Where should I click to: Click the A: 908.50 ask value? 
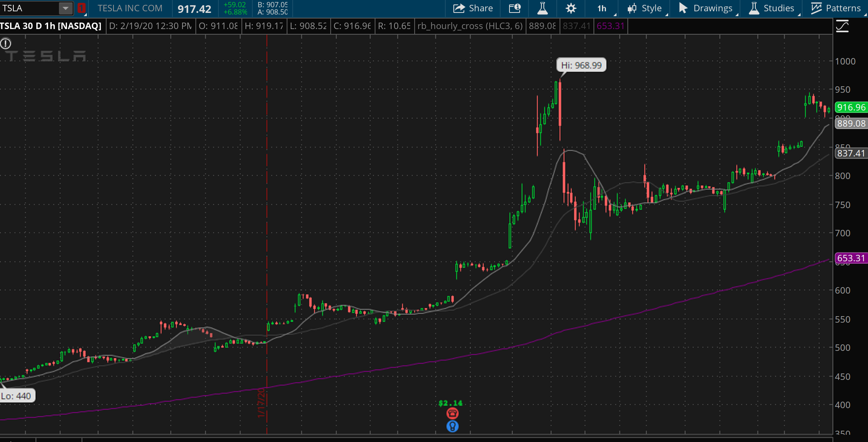(x=273, y=12)
